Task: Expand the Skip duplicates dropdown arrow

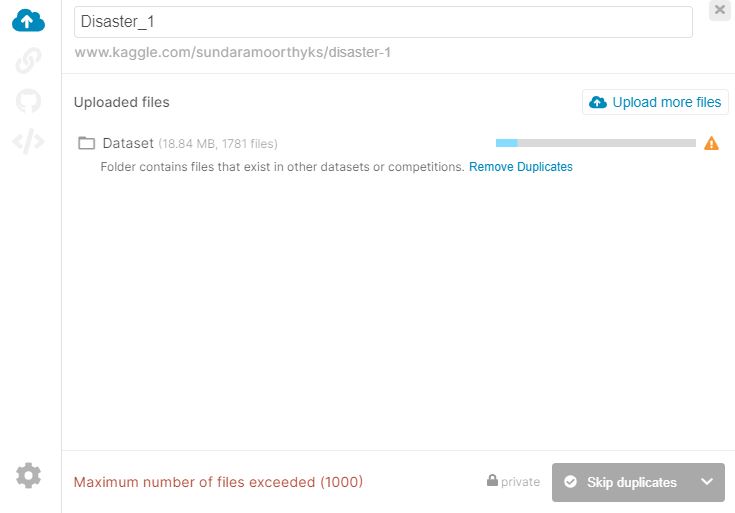Action: coord(707,482)
